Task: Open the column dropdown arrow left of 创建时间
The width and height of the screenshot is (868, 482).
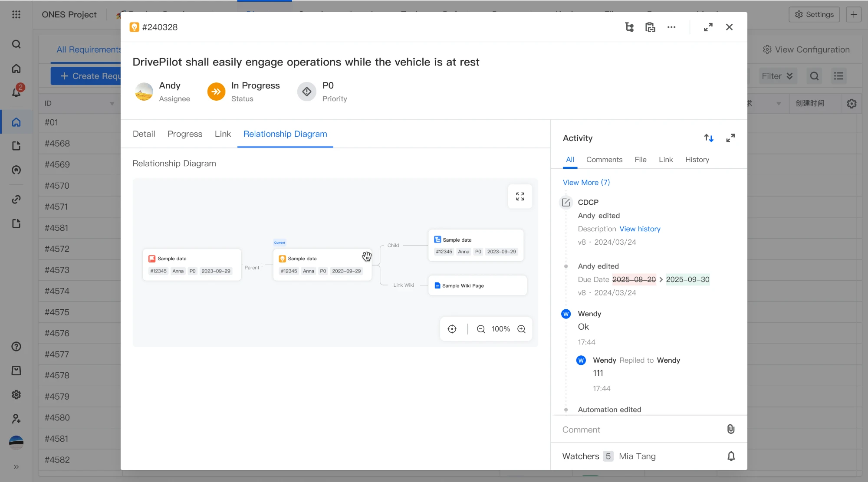Action: 779,104
